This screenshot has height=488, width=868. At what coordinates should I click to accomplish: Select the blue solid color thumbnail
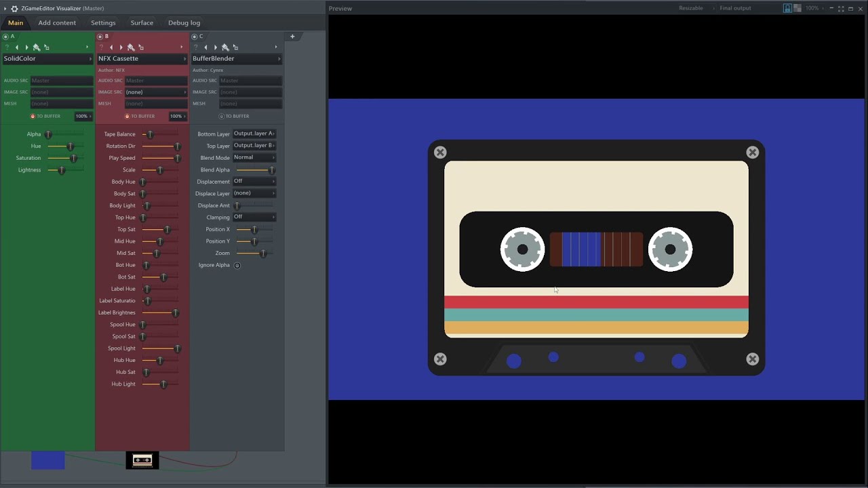(48, 460)
